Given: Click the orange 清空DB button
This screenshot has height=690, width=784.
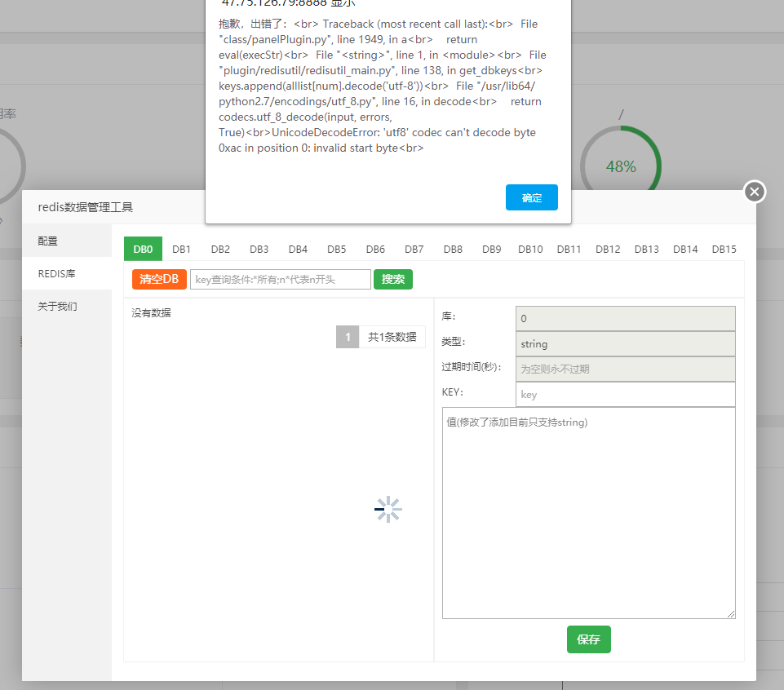Looking at the screenshot, I should pos(160,279).
